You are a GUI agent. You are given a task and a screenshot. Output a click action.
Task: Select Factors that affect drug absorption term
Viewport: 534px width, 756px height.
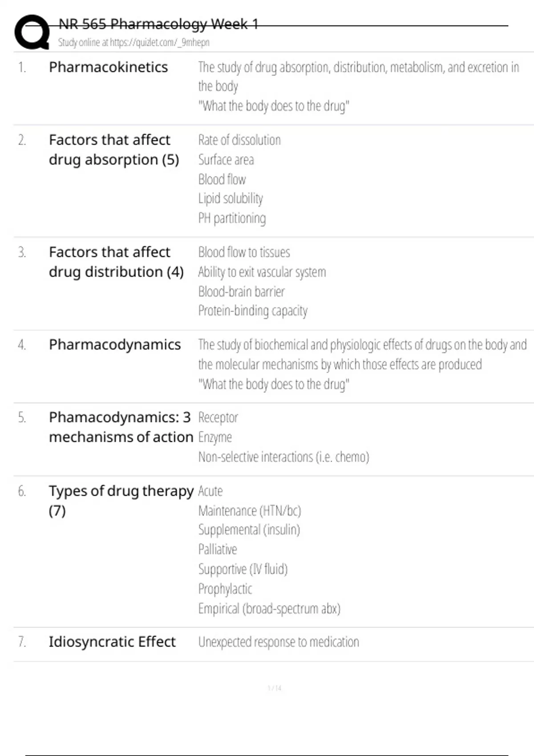pyautogui.click(x=114, y=150)
